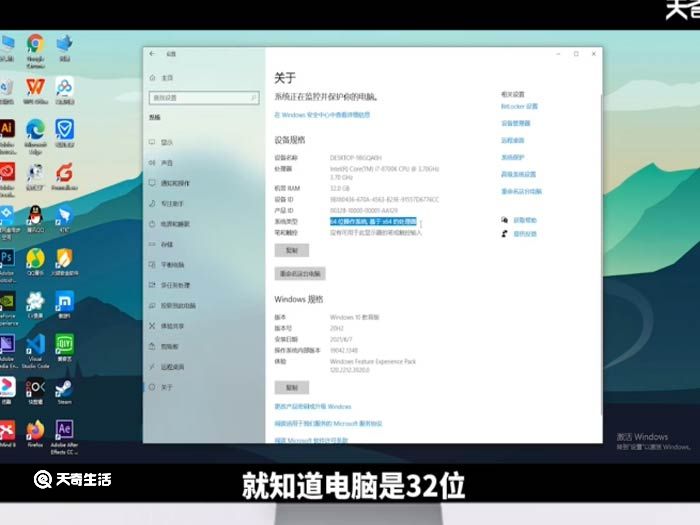Click the 32.0 GB RAM value
The height and width of the screenshot is (525, 700).
tap(340, 188)
